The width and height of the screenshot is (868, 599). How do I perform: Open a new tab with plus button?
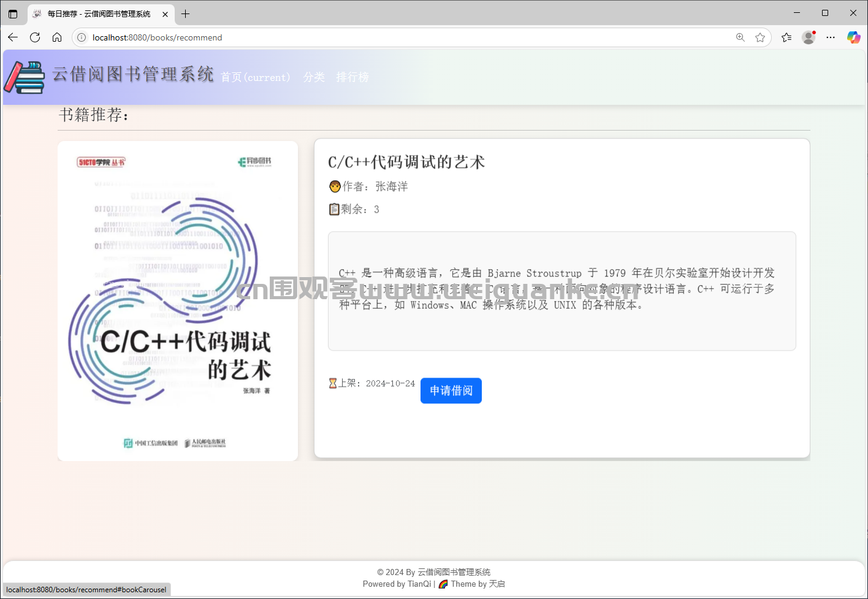coord(186,13)
